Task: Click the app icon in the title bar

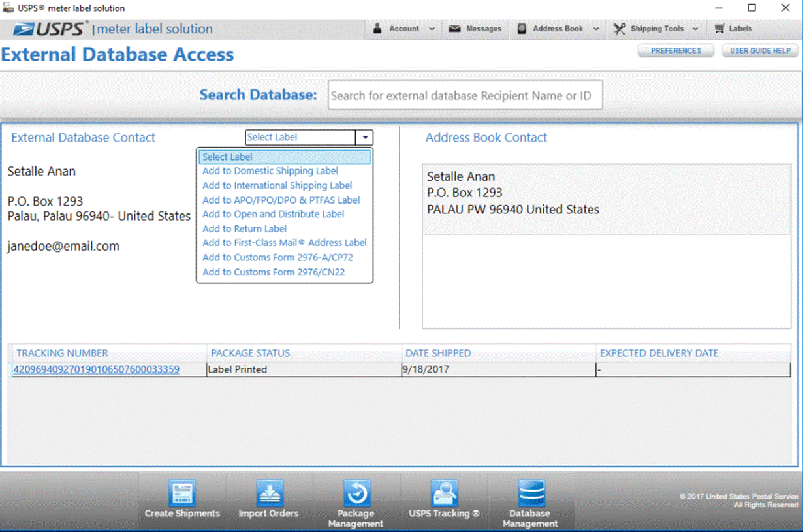Action: [8, 8]
